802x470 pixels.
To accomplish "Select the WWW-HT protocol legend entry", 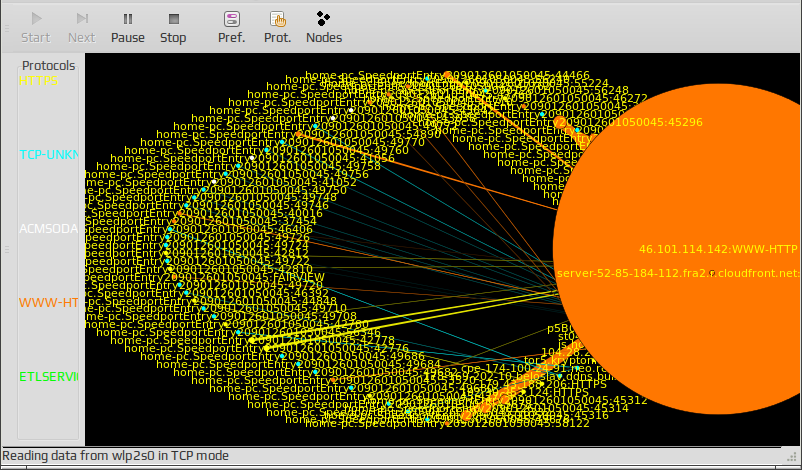I will (49, 302).
